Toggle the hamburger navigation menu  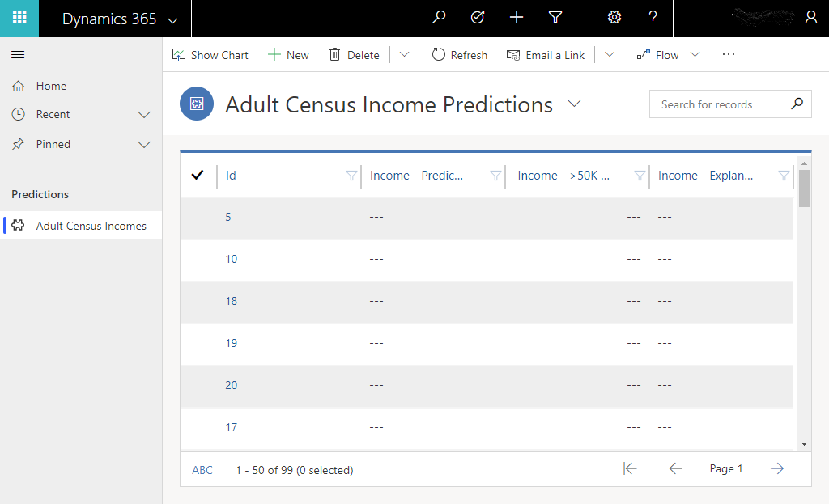[18, 55]
